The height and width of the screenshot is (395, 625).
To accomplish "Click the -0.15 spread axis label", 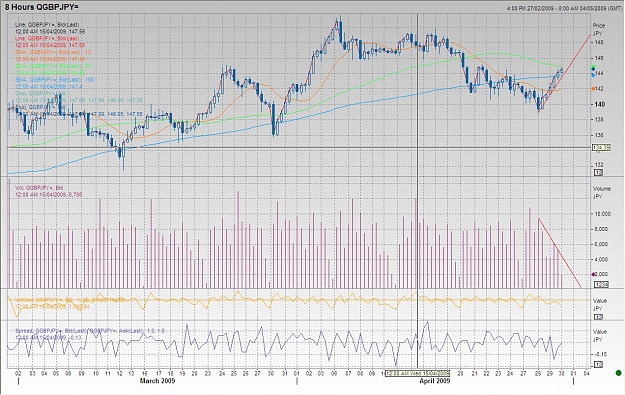I will pos(601,354).
